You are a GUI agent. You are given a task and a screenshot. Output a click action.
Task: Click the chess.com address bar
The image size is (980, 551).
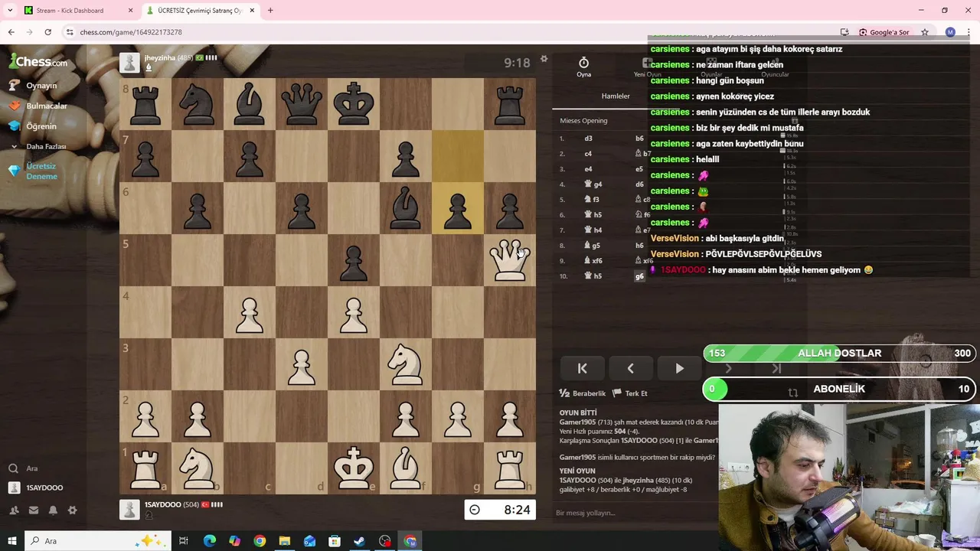[452, 32]
